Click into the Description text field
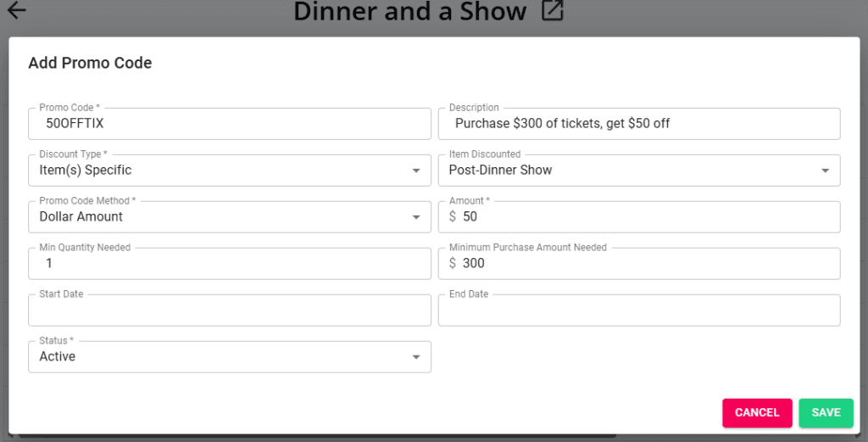Viewport: 868px width, 442px height. (x=639, y=124)
